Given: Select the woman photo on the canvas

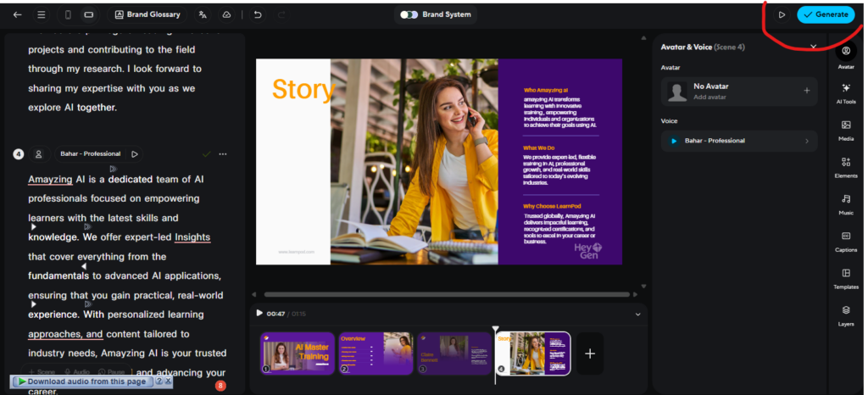Looking at the screenshot, I should (x=414, y=162).
